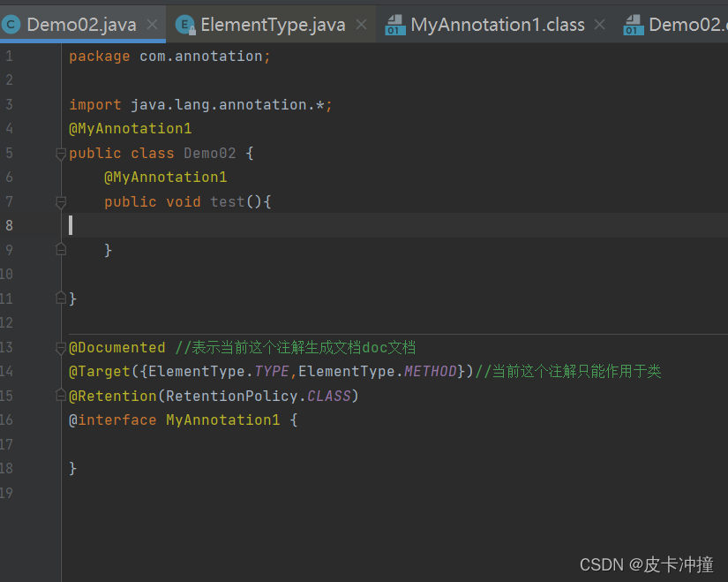The image size is (728, 582).
Task: Click CLASS constant in RetentionPolicy.CLASS
Action: click(329, 396)
